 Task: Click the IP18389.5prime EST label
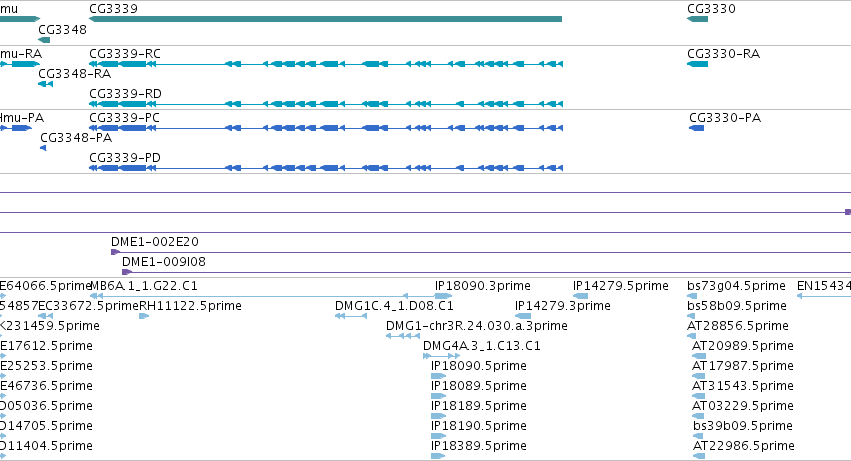click(479, 446)
